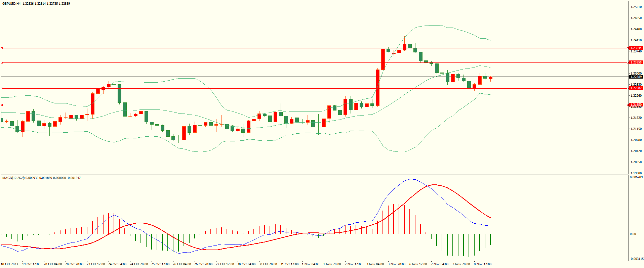This screenshot has height=268, width=644.
Task: Click the red 1.23844 price level label
Action: (x=636, y=48)
